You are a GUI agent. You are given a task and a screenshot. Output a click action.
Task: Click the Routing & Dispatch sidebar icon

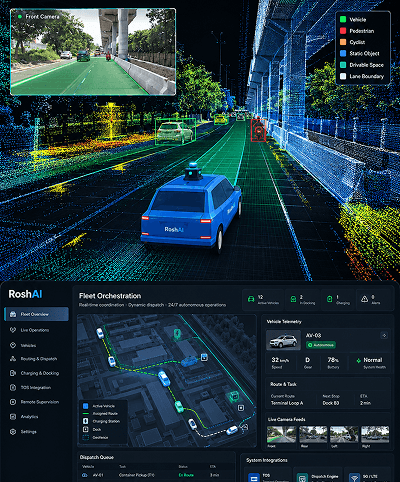click(x=13, y=359)
